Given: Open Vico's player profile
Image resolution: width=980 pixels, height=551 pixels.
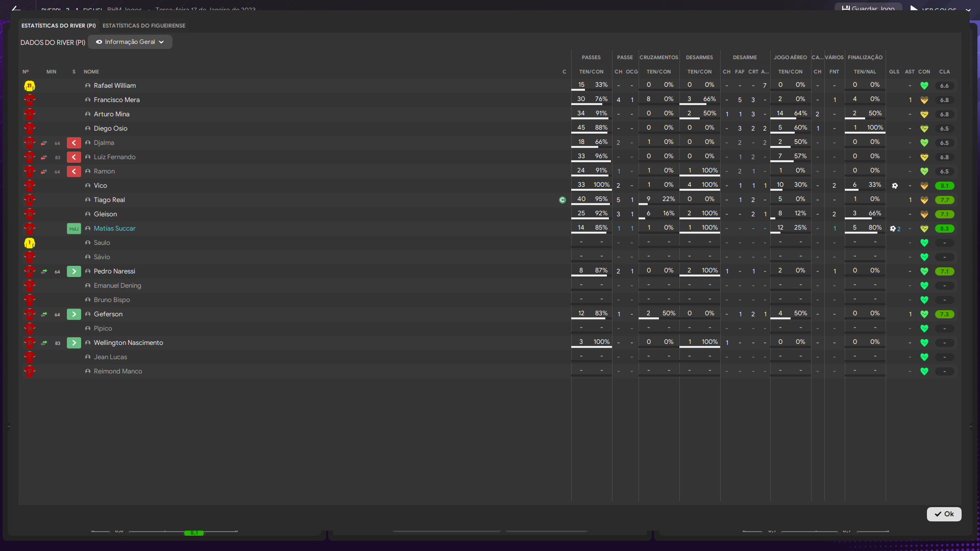Looking at the screenshot, I should pyautogui.click(x=100, y=186).
